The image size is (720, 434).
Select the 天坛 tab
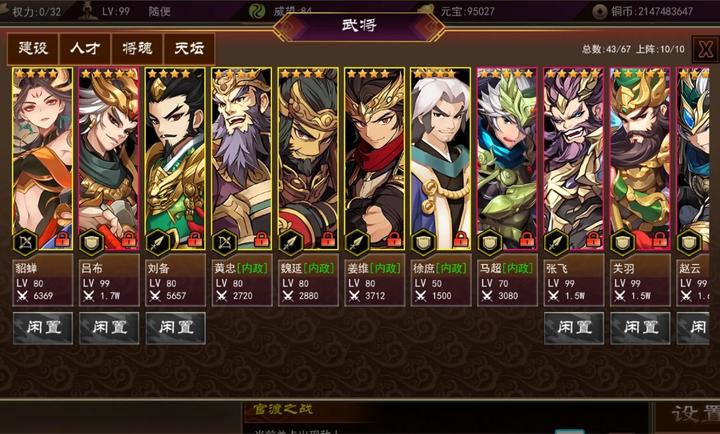[189, 48]
